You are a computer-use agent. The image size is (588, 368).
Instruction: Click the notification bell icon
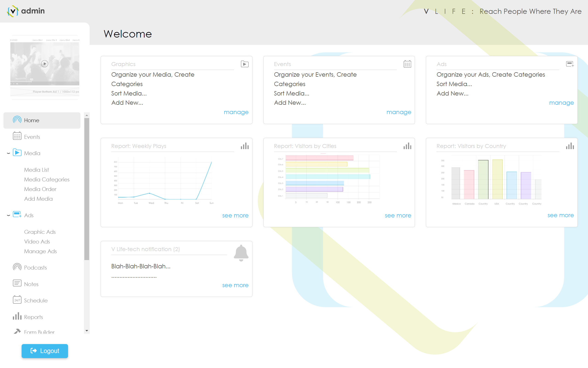click(241, 253)
